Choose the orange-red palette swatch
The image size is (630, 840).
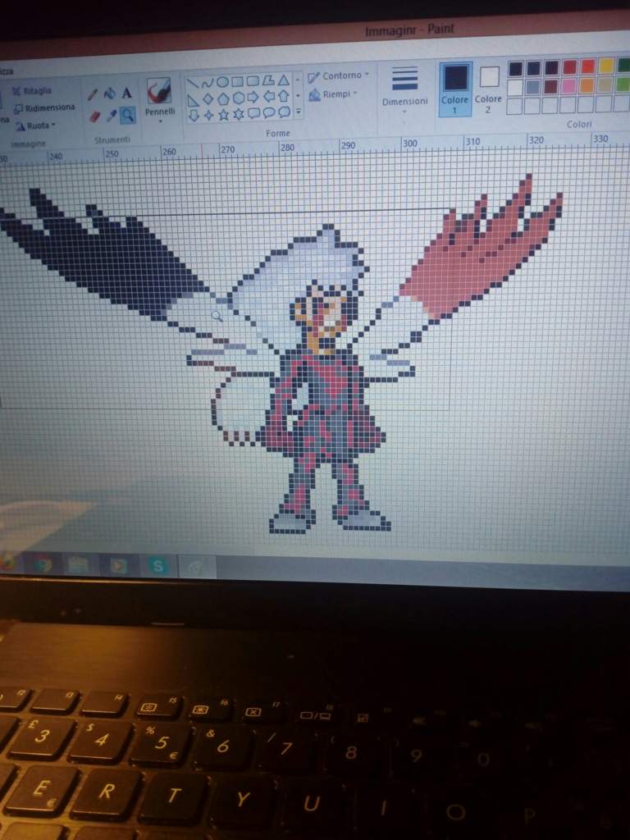pyautogui.click(x=587, y=66)
